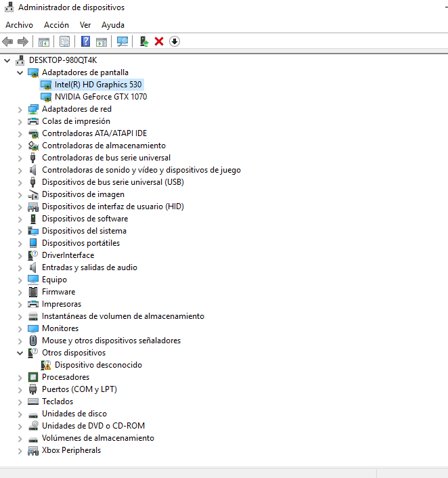Open the Ver menu
The height and width of the screenshot is (478, 448).
pyautogui.click(x=85, y=25)
